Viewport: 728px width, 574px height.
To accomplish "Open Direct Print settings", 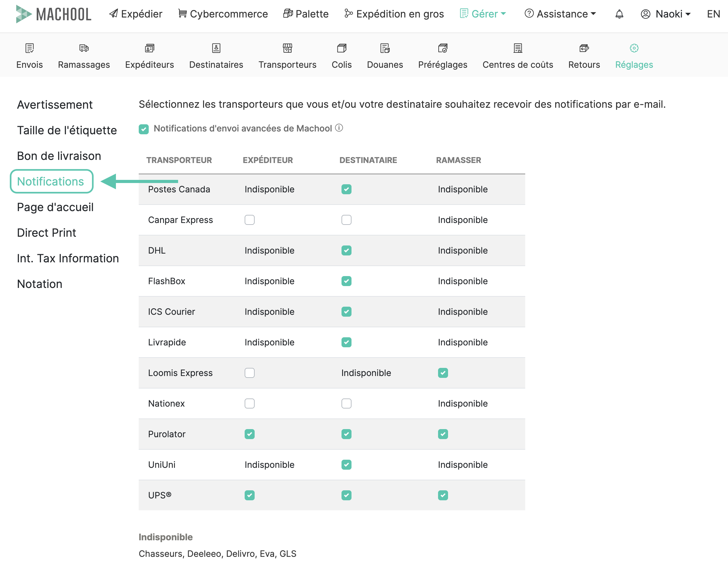I will (x=47, y=233).
